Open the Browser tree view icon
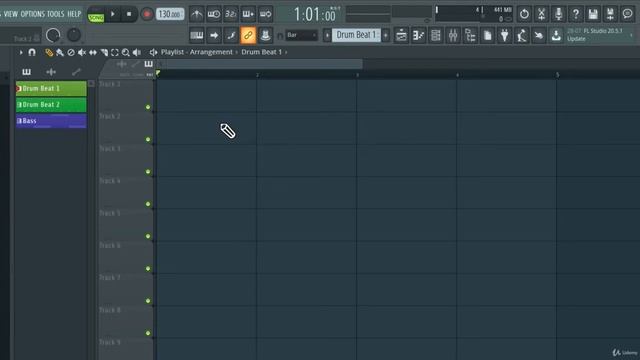 pos(470,36)
